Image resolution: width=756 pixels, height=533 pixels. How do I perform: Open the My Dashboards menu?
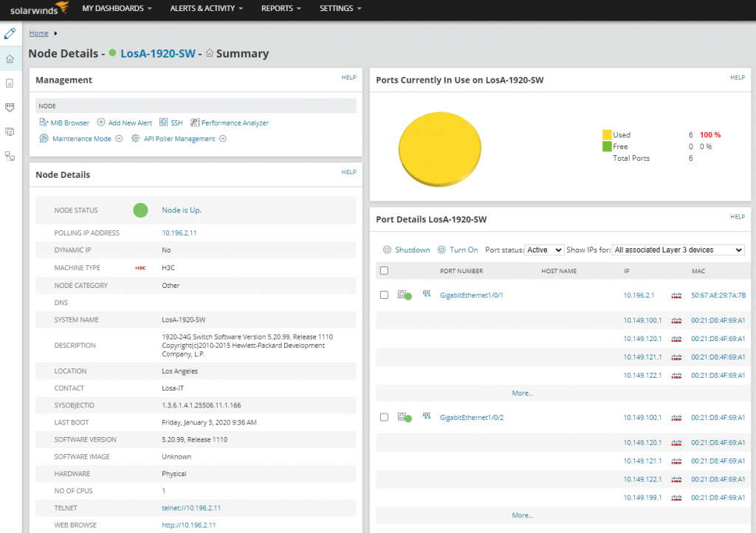117,9
